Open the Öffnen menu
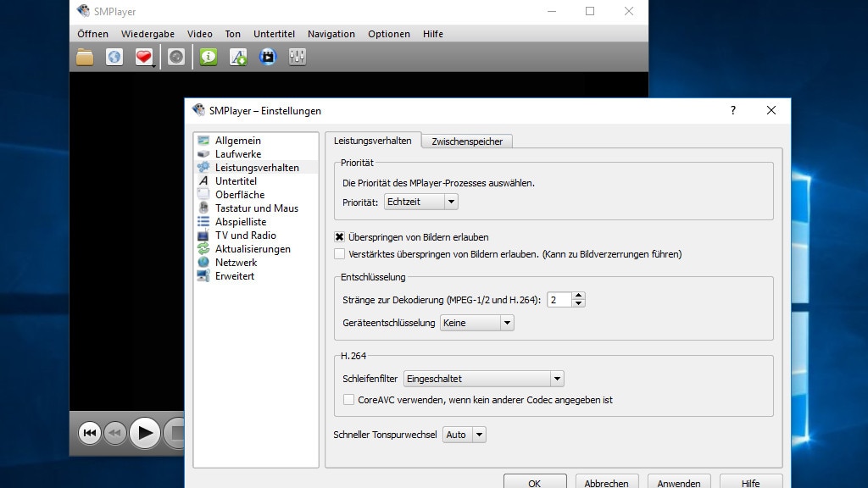Viewport: 868px width, 488px height. pyautogui.click(x=93, y=34)
